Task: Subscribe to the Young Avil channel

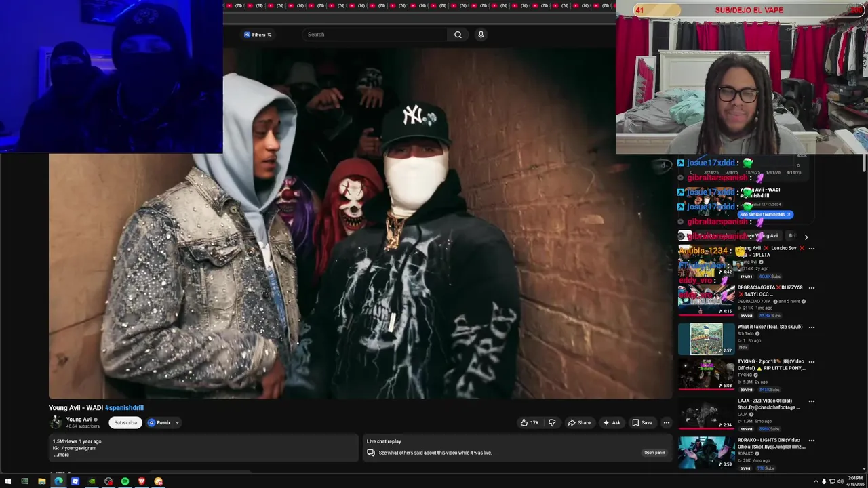Action: click(x=125, y=423)
